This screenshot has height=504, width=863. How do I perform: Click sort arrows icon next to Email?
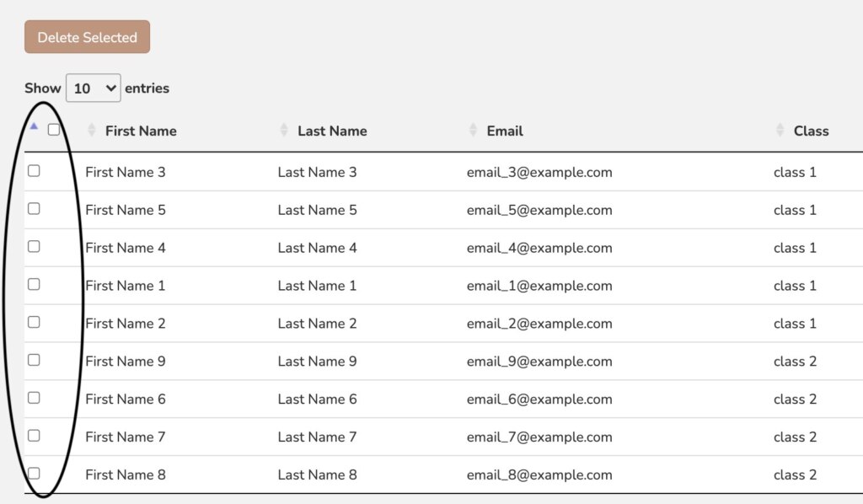tap(473, 131)
